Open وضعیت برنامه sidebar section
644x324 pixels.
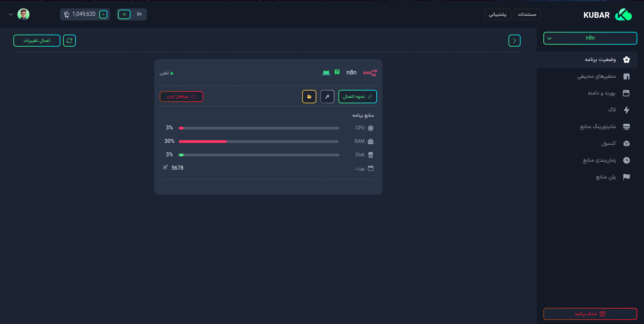tap(587, 60)
